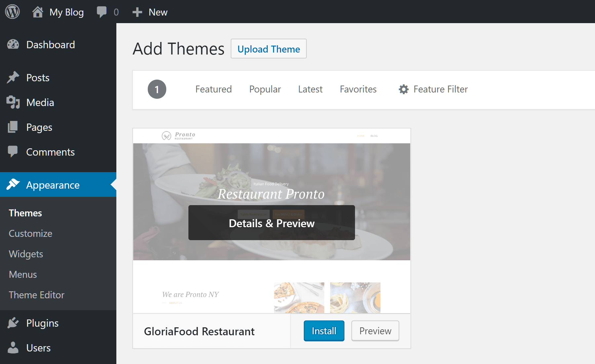This screenshot has width=595, height=364.
Task: Click the Plugins plug icon
Action: [x=13, y=323]
